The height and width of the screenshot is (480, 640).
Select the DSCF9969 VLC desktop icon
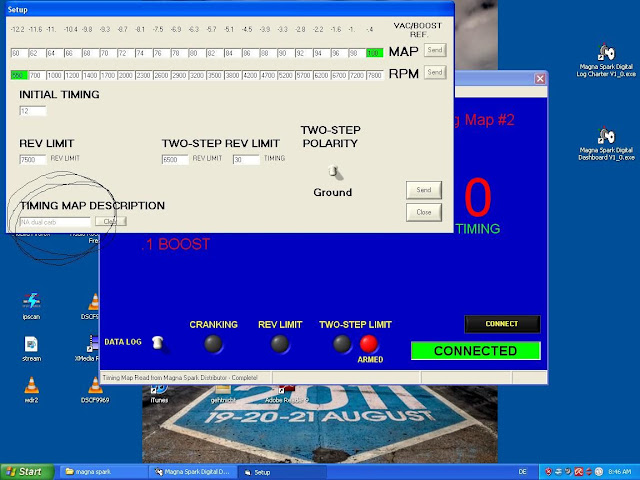[x=95, y=390]
